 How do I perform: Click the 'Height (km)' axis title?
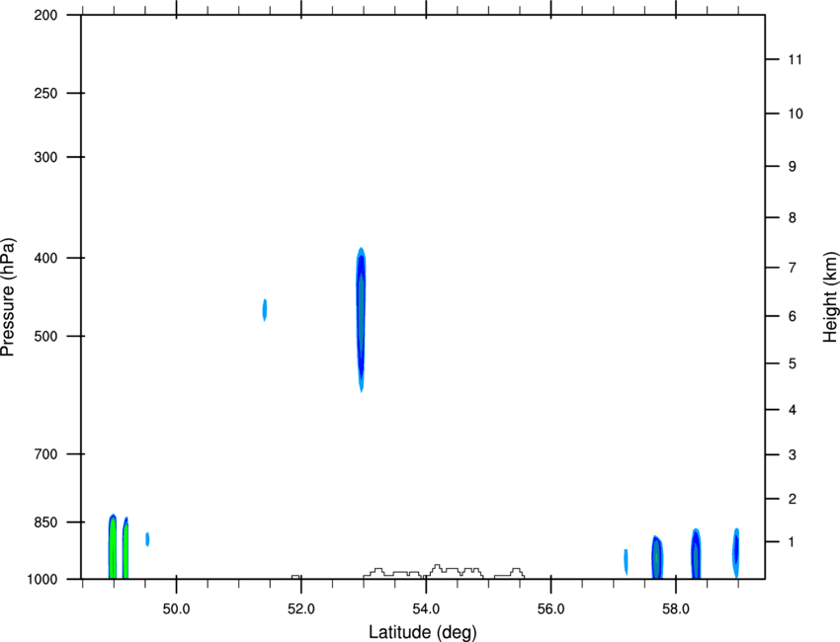pyautogui.click(x=830, y=297)
